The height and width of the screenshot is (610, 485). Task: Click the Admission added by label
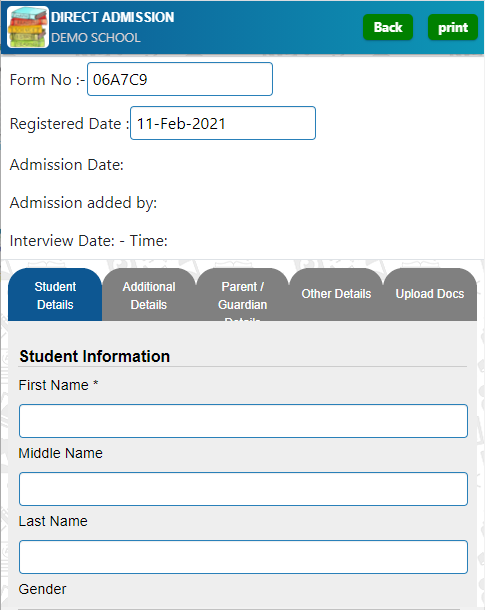click(83, 203)
